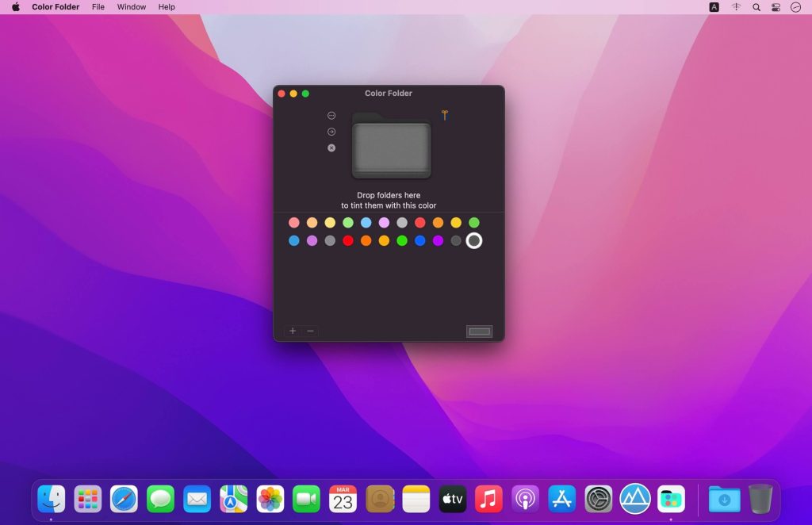Click the plus button to add a custom color
Screen dimensions: 812x525
(293, 331)
